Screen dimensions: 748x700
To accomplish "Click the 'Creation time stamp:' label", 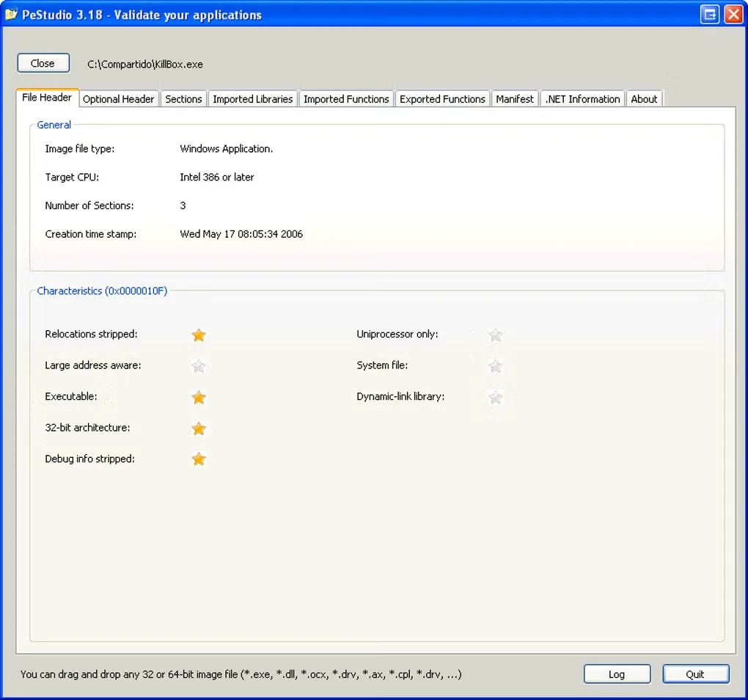I will (91, 234).
